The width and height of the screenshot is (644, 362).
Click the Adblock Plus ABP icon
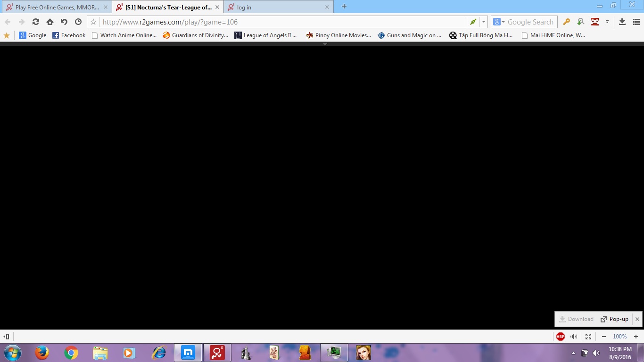coord(560,337)
